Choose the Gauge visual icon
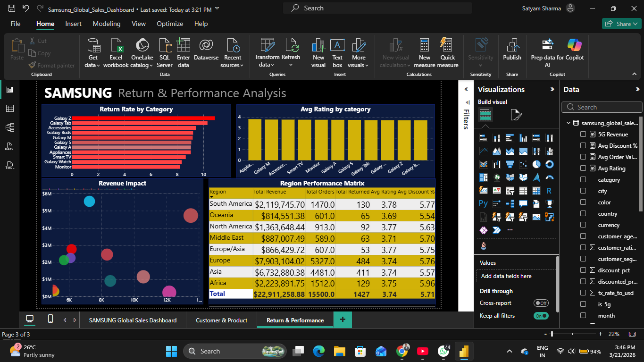This screenshot has height=362, width=644. tap(549, 177)
